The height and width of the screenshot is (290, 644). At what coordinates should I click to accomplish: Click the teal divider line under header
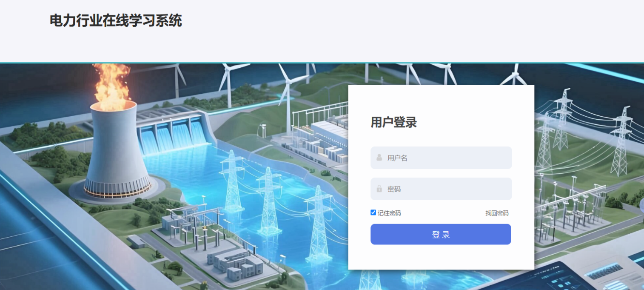(322, 63)
